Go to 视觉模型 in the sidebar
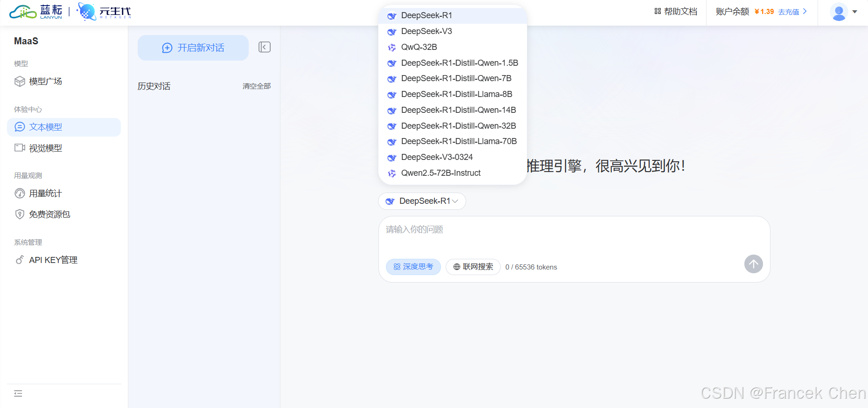This screenshot has width=868, height=408. coord(64,148)
